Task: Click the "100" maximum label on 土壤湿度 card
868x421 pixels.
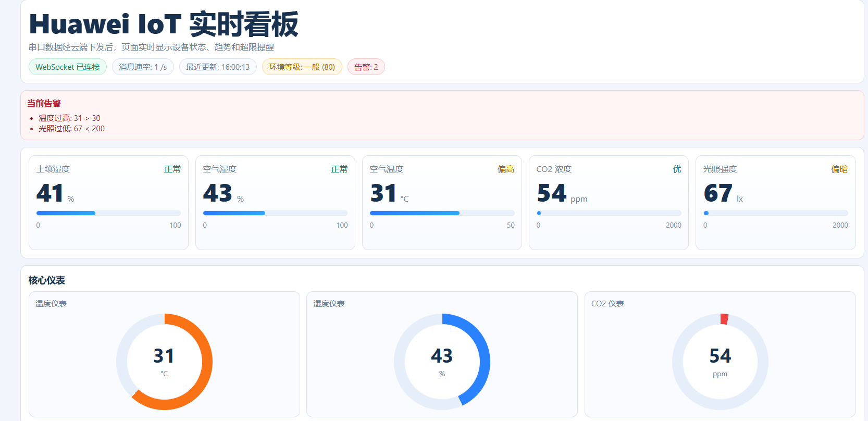Action: point(175,225)
